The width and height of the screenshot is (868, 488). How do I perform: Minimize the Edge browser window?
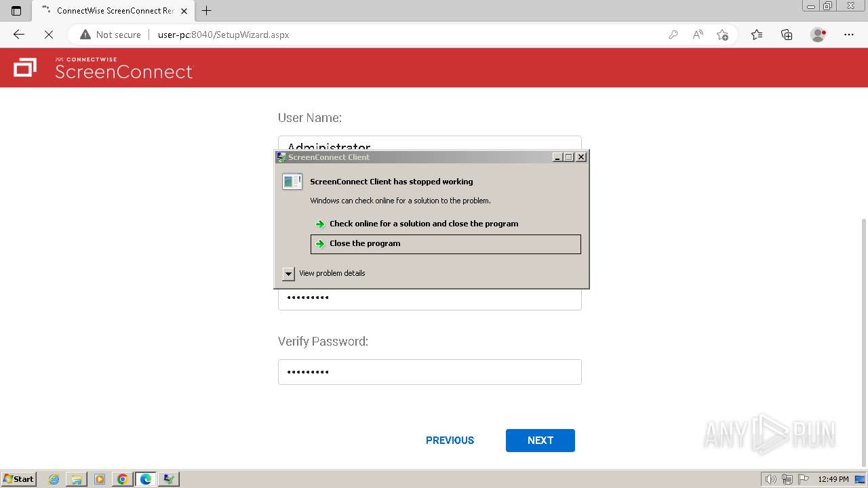[x=811, y=5]
